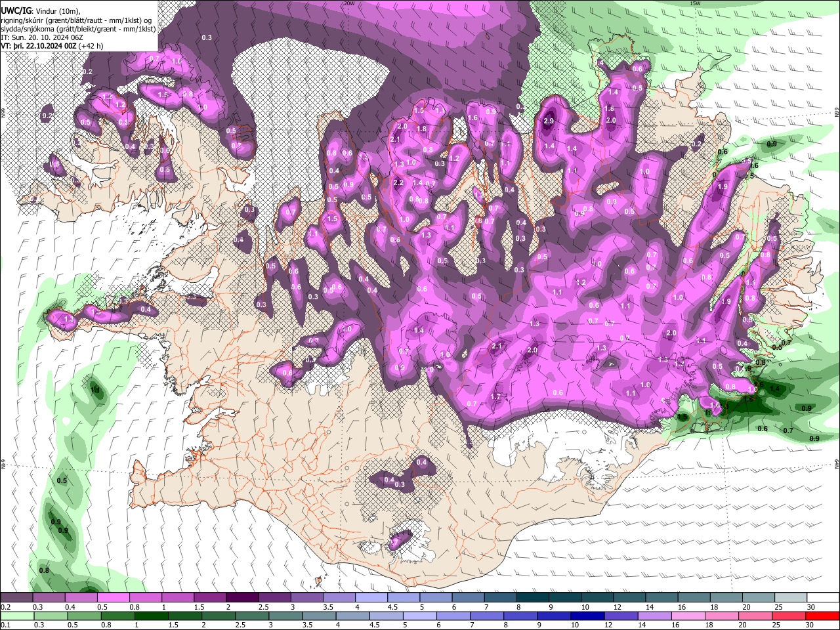Screen dimensions: 840x630
Task: Click the "slydda/snjókoma" legend description line
Action: click(x=78, y=29)
